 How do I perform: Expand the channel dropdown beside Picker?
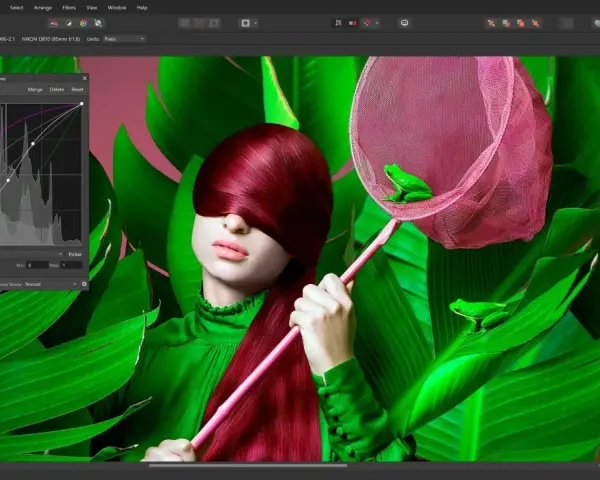60,254
